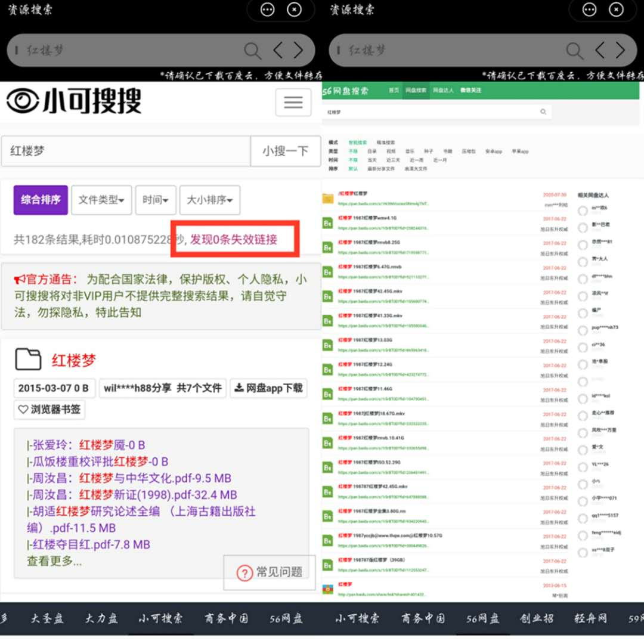Click green file icon for 1987红楼梦13.03G
The height and width of the screenshot is (644, 644).
tap(327, 345)
